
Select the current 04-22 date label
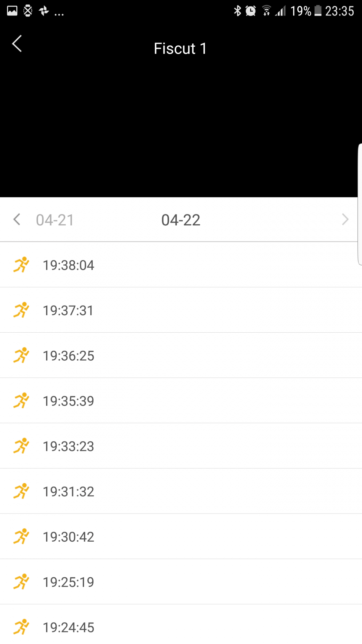181,220
